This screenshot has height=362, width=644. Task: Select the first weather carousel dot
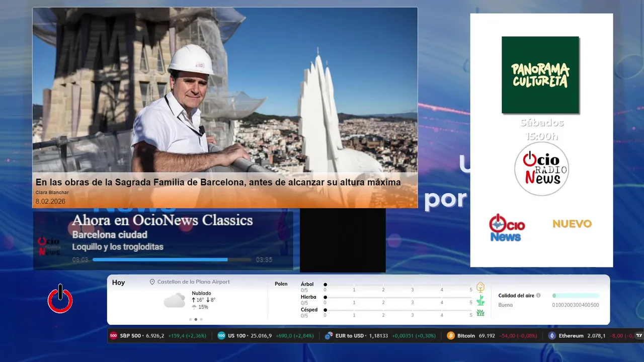click(x=190, y=319)
